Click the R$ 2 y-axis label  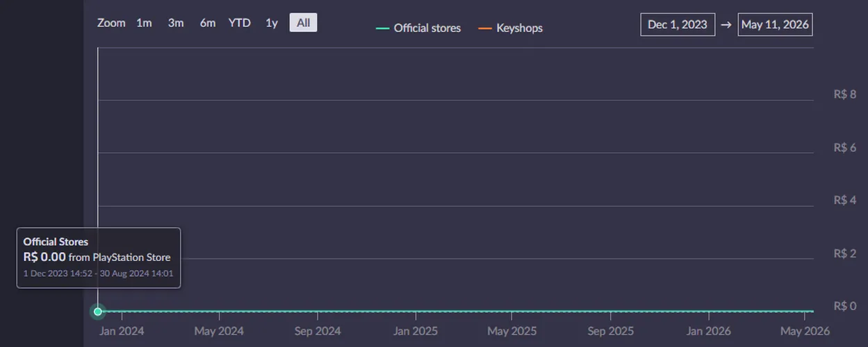(x=845, y=253)
